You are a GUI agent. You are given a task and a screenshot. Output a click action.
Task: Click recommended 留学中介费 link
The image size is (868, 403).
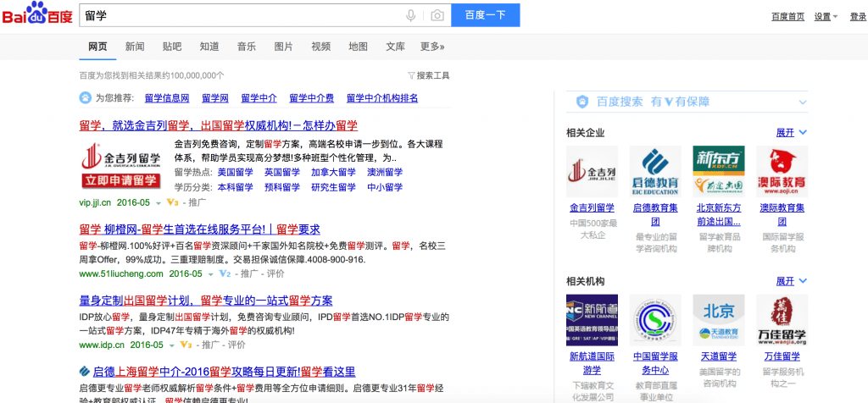(312, 98)
